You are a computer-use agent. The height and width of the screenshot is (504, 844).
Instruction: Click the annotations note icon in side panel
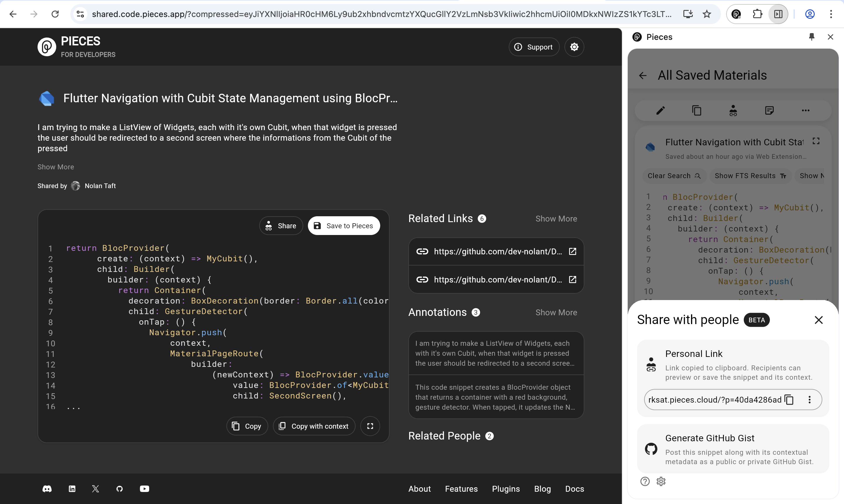(x=769, y=110)
